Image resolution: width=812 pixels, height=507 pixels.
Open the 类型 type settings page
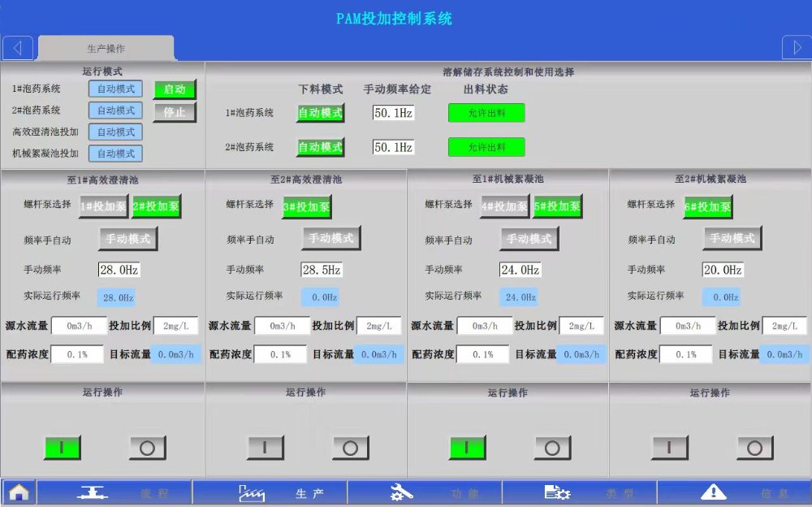[x=579, y=492]
